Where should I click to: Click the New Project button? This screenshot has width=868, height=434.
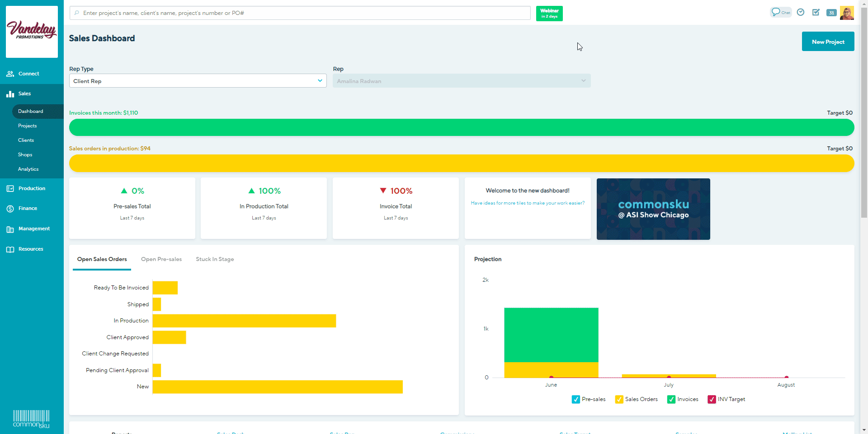tap(827, 41)
